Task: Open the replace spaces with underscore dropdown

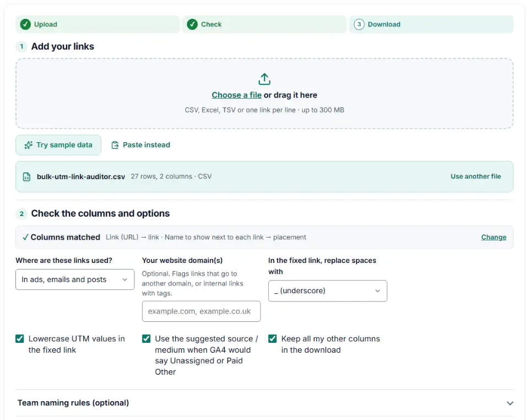Action: click(x=327, y=291)
